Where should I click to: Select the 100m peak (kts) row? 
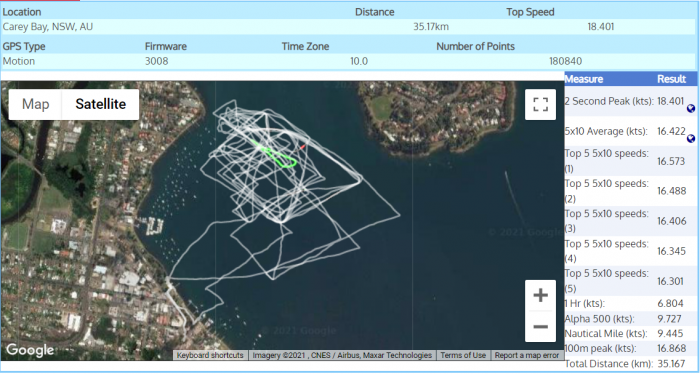tap(631, 348)
